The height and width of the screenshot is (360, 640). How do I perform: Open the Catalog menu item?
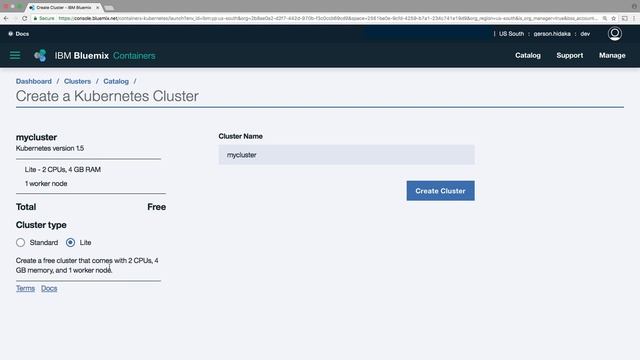tap(528, 55)
